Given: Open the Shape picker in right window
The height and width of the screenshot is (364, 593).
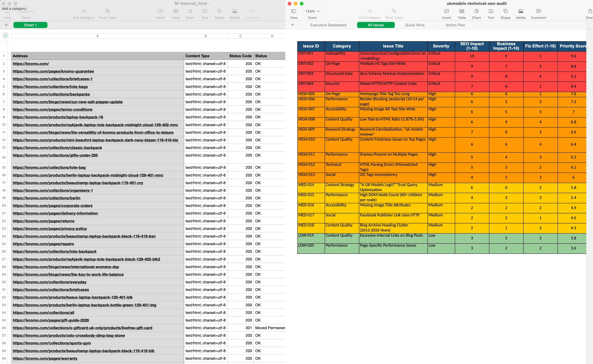Looking at the screenshot, I should [x=505, y=11].
